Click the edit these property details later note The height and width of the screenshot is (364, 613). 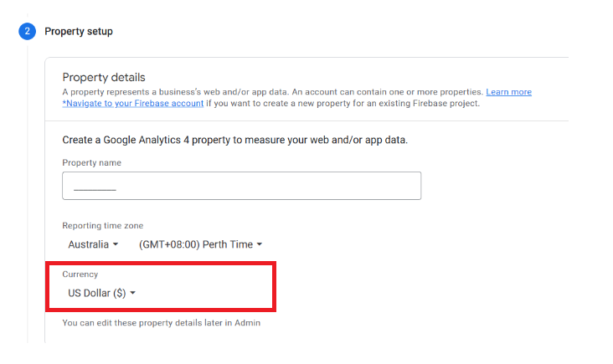point(162,323)
